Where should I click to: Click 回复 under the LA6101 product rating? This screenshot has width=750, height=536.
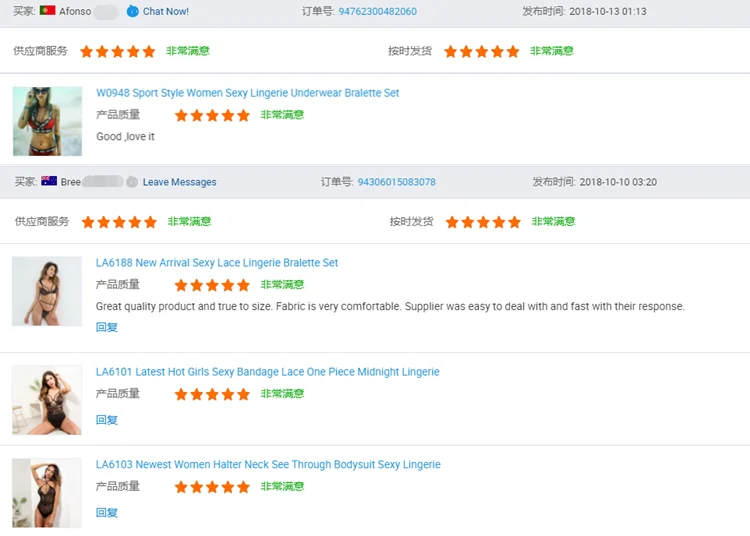point(106,420)
